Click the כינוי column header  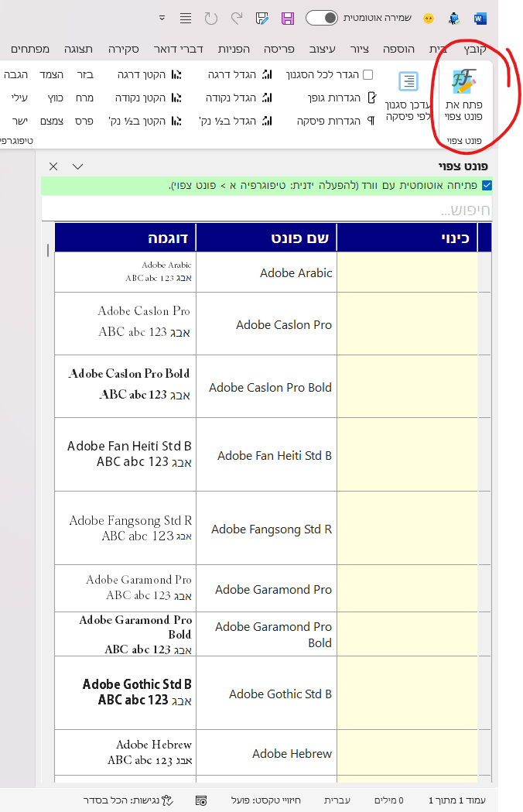pos(407,238)
